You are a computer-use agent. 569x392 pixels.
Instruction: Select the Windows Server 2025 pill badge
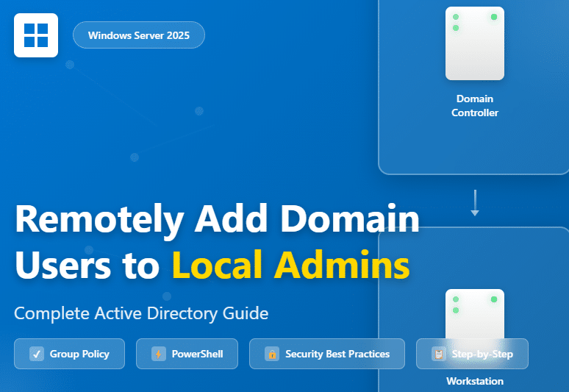[138, 35]
